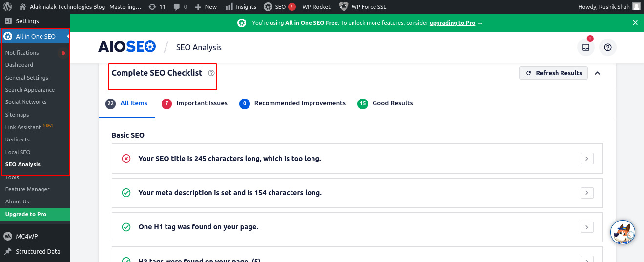Open WP Force SSL admin menu

pyautogui.click(x=362, y=7)
